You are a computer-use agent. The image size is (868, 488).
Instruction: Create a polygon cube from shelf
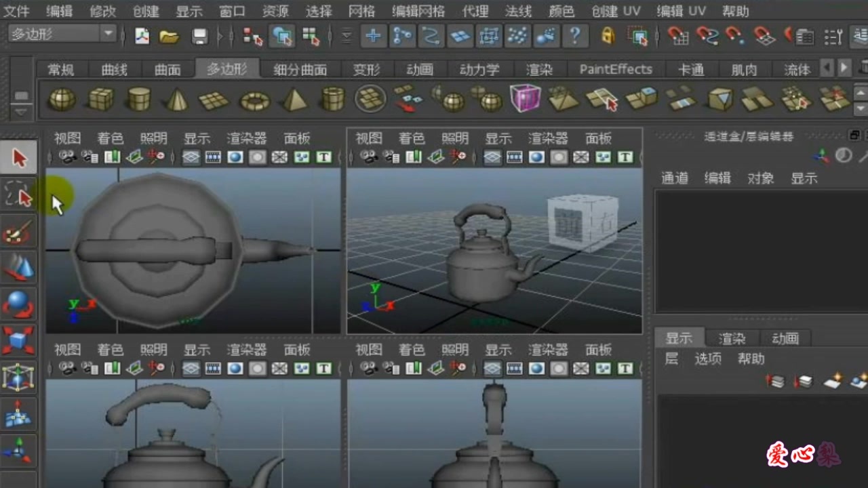[100, 100]
